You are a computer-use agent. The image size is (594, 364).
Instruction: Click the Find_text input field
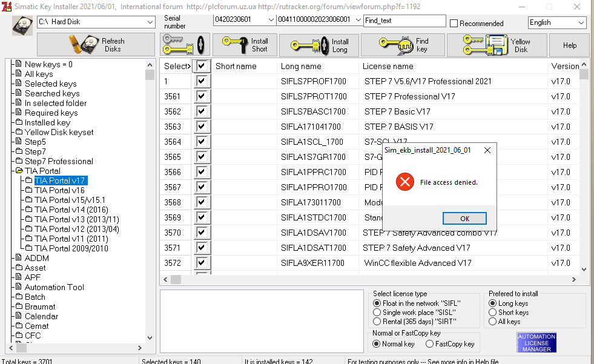coord(404,21)
